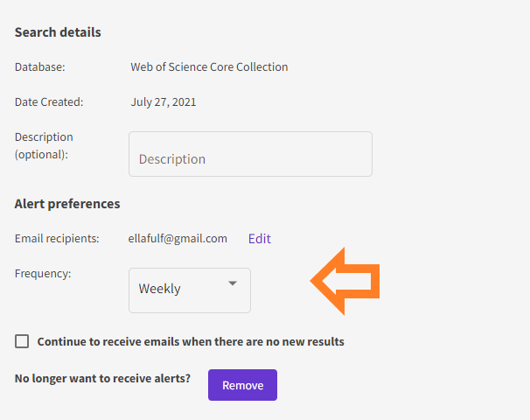The height and width of the screenshot is (420, 530).
Task: Focus the Description text box
Action: click(x=250, y=154)
